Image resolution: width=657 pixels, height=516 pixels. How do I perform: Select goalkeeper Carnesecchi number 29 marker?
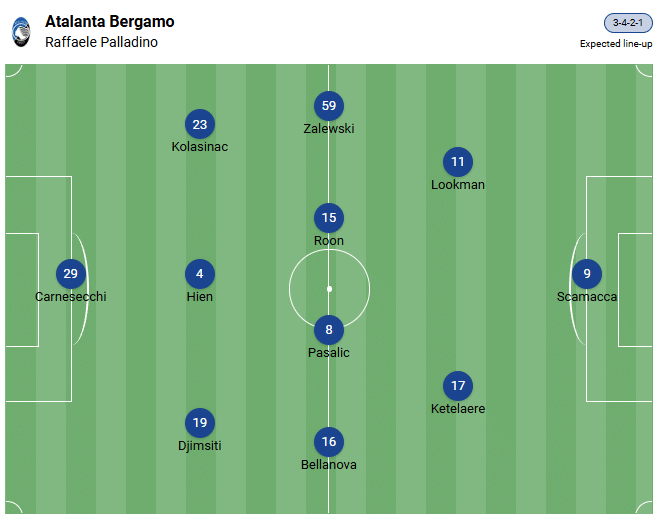tap(70, 274)
